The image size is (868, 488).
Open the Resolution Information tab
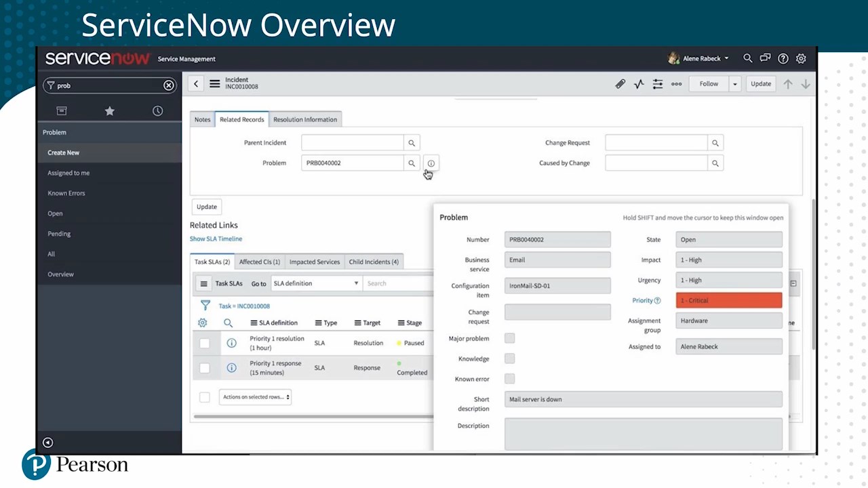(x=305, y=120)
